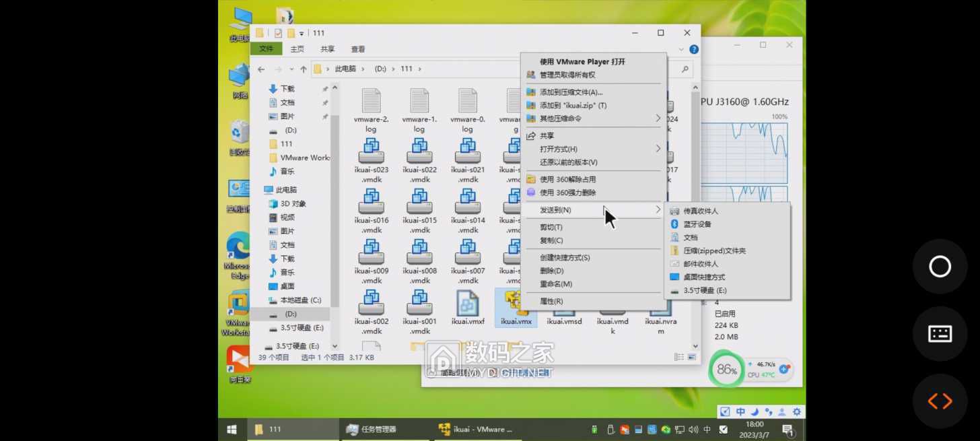Open the vmware-2.log file icon

pos(371,101)
